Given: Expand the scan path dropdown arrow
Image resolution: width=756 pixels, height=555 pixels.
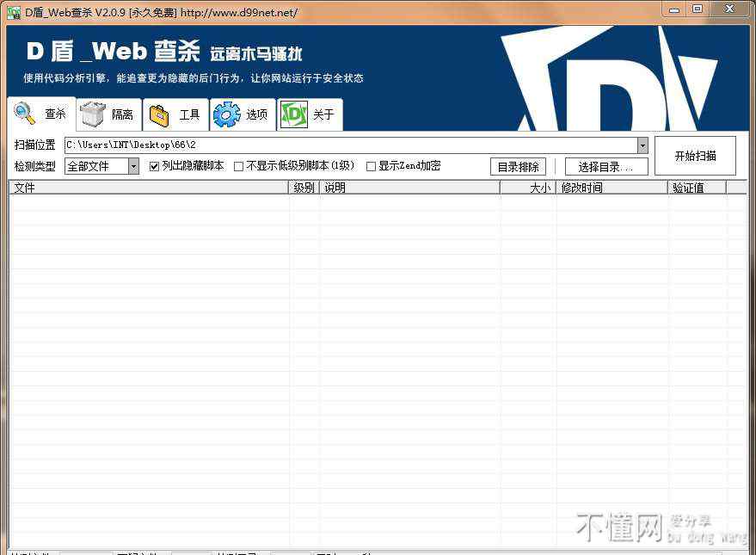Looking at the screenshot, I should click(642, 145).
